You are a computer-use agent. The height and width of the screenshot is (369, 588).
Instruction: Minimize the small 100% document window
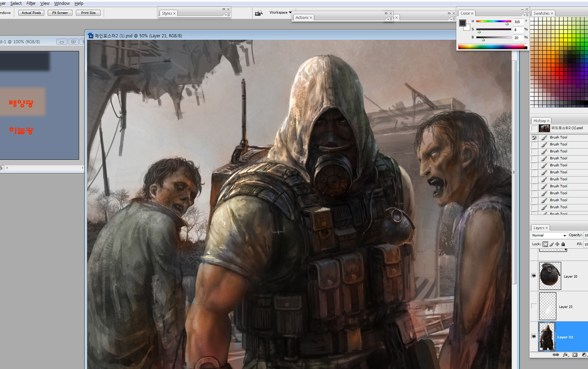point(62,42)
